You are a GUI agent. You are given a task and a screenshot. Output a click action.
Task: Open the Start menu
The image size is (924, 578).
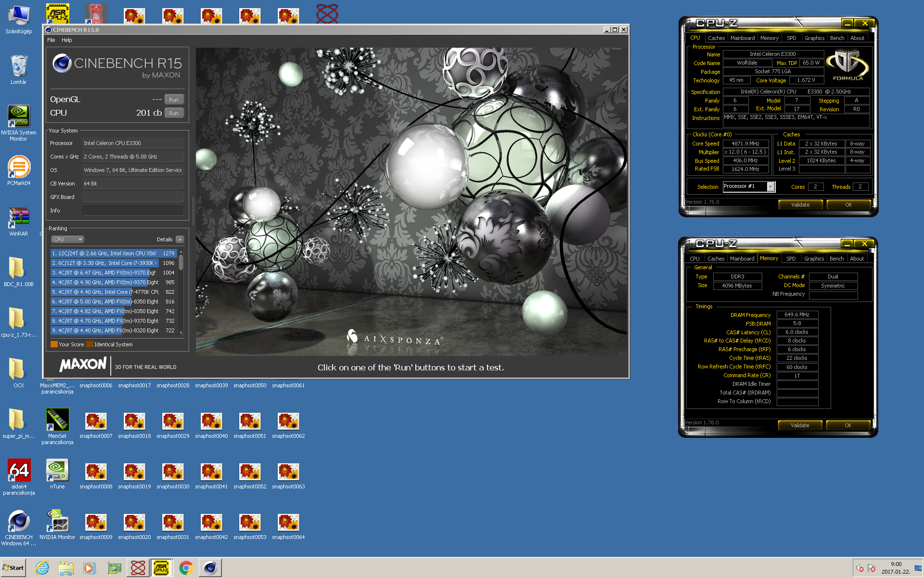(x=13, y=568)
